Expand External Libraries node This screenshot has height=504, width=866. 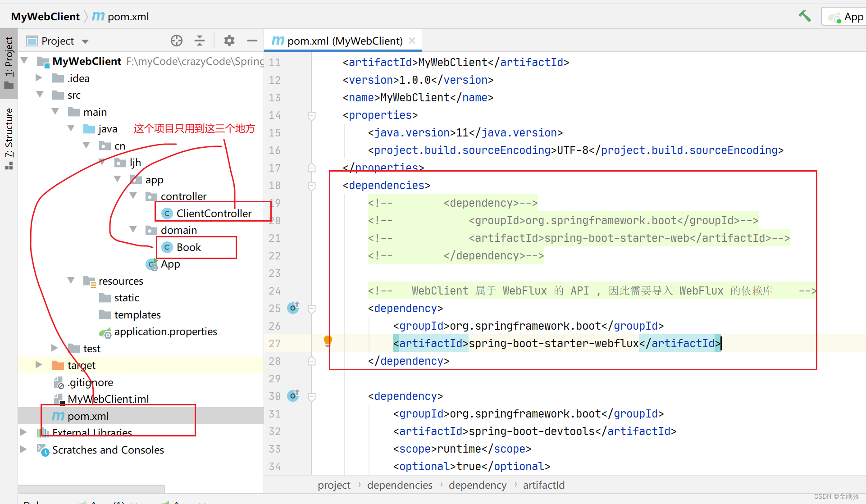coord(23,432)
